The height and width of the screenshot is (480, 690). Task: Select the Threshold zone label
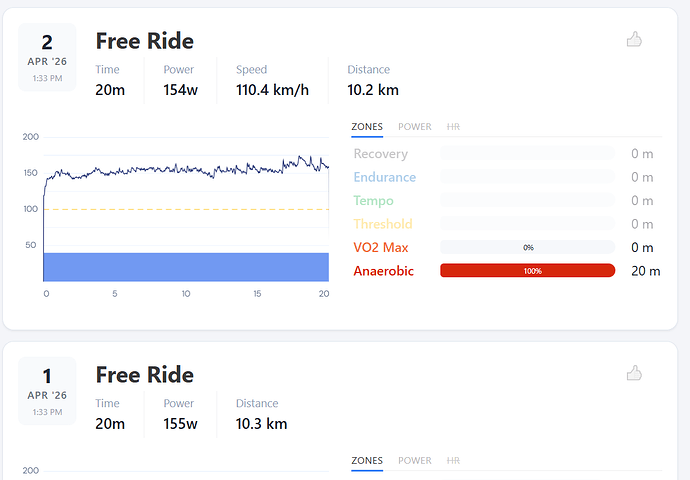pyautogui.click(x=382, y=224)
